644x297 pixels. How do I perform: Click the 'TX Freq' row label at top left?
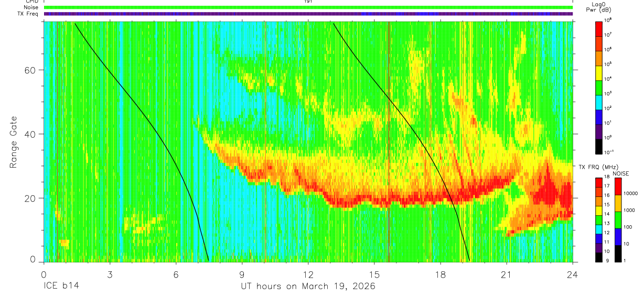(29, 14)
